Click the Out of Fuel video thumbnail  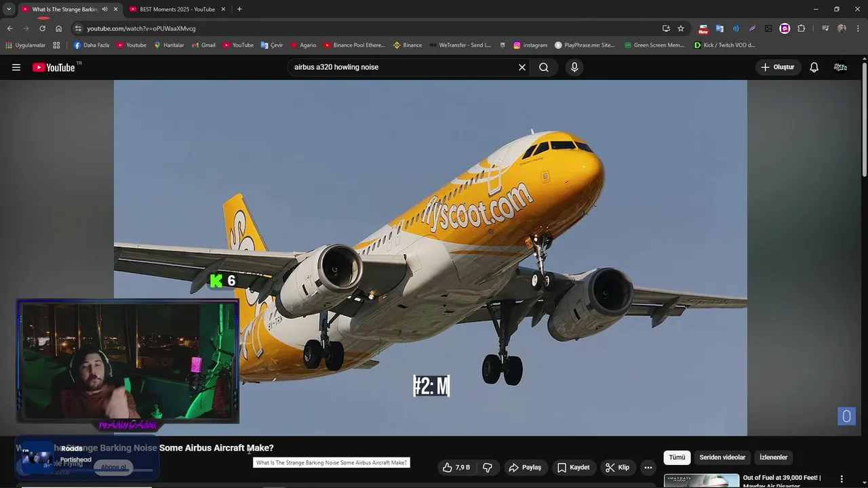point(701,481)
